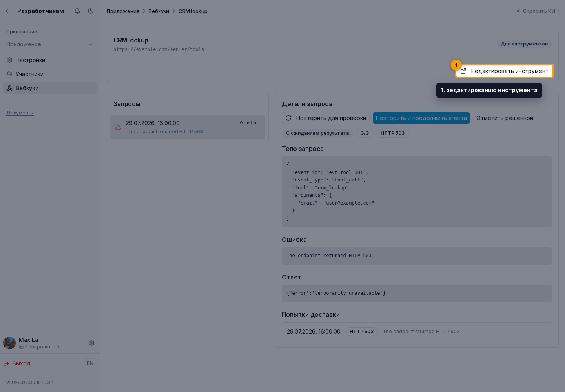Toggle dark mode moon icon

91,11
